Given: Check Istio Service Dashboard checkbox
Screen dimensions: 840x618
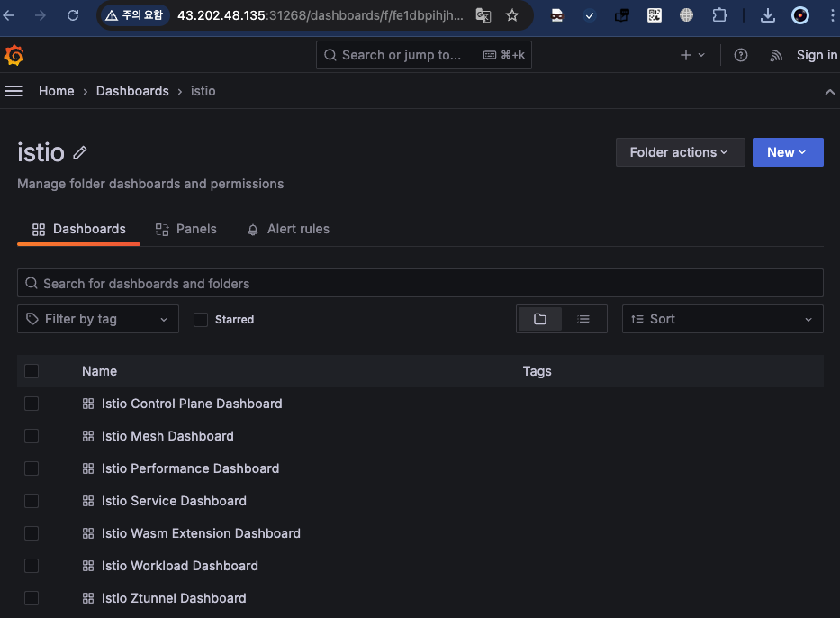Looking at the screenshot, I should tap(32, 501).
